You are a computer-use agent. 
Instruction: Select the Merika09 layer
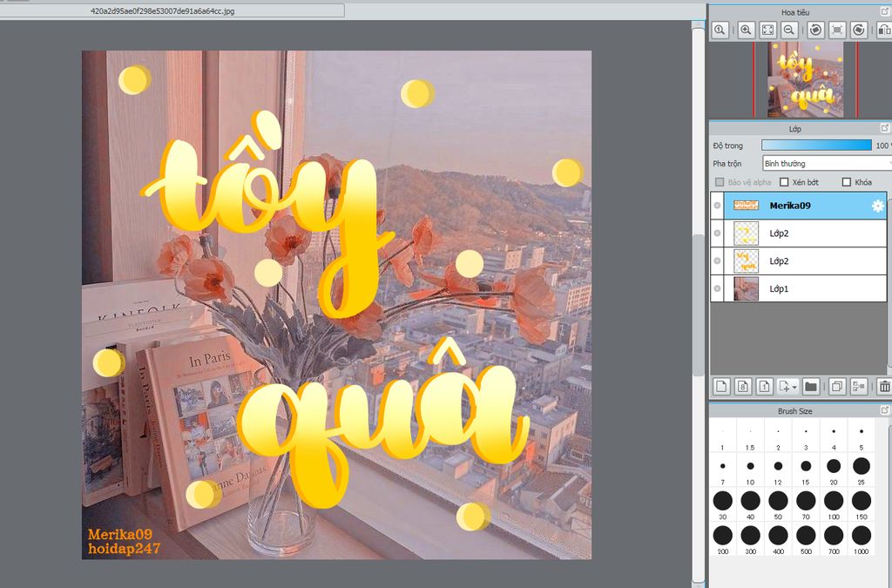coord(805,206)
